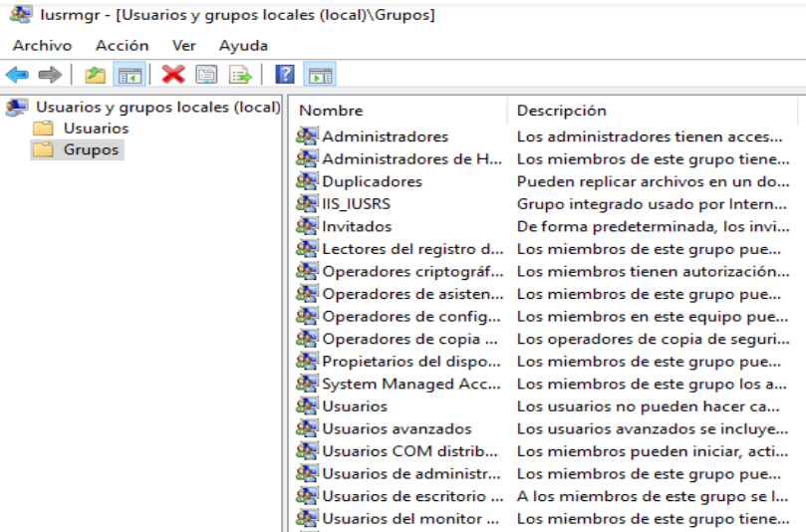Open Help with blue question mark icon
This screenshot has width=806, height=532.
[285, 75]
